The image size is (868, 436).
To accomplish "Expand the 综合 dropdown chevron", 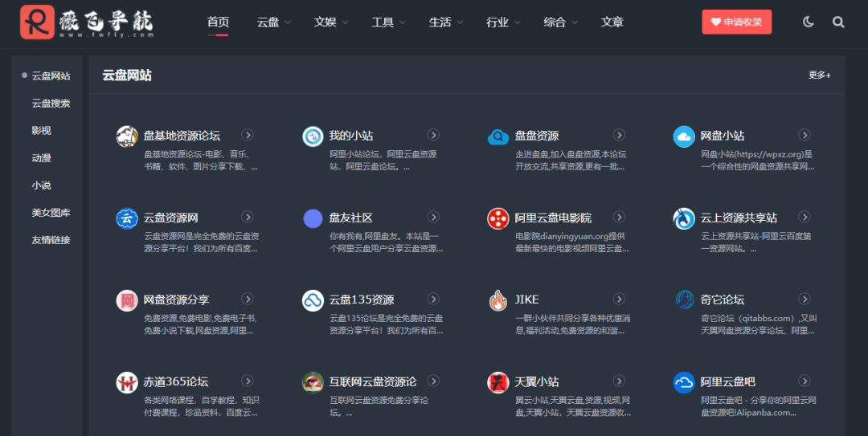I will coord(575,22).
